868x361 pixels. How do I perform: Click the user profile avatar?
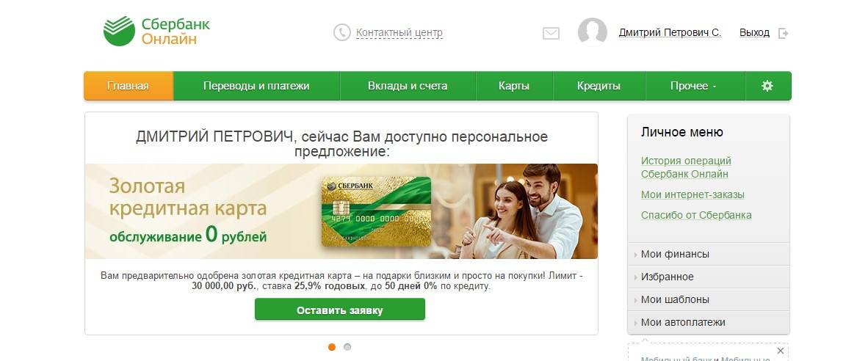(593, 32)
